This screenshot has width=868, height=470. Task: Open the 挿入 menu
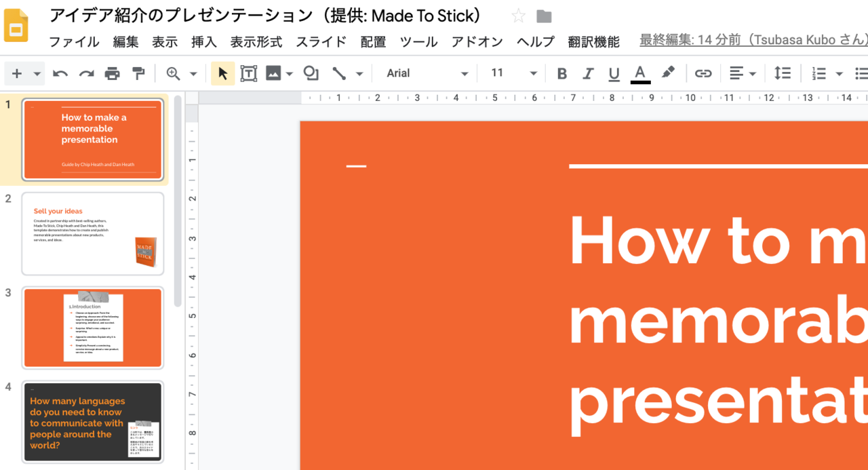pos(203,42)
